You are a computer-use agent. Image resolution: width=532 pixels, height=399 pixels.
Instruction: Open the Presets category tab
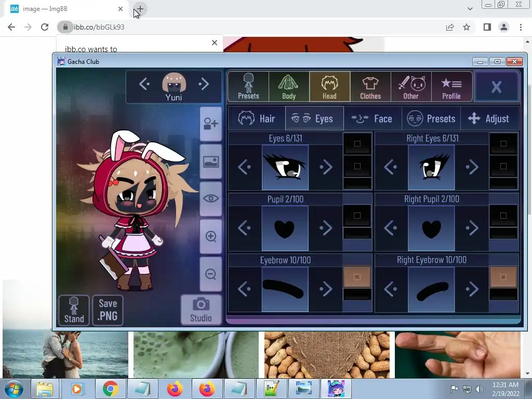pyautogui.click(x=248, y=87)
